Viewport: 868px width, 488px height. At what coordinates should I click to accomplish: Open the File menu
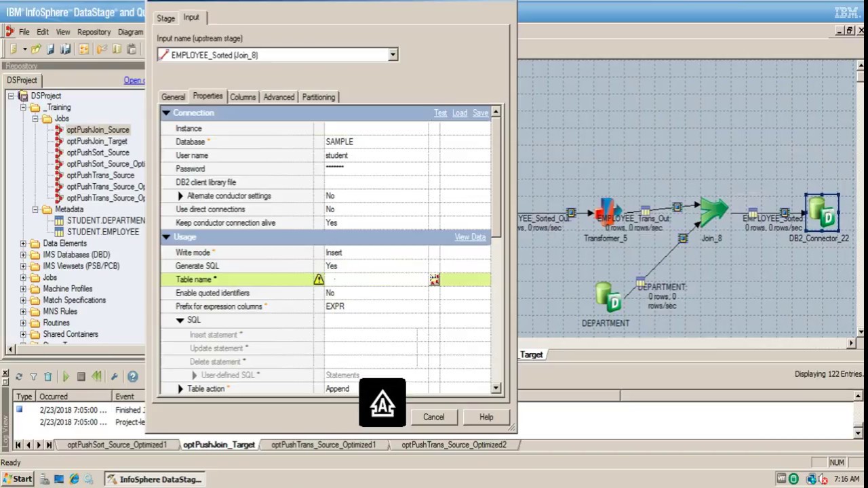coord(24,32)
